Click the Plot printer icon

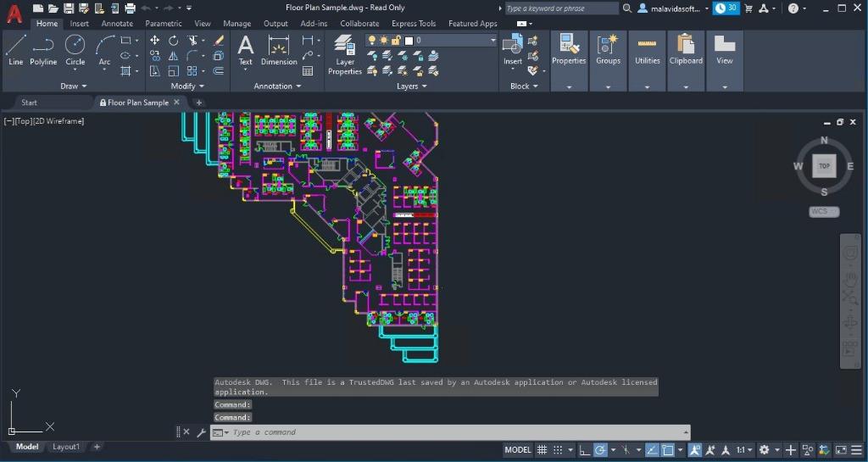[130, 8]
